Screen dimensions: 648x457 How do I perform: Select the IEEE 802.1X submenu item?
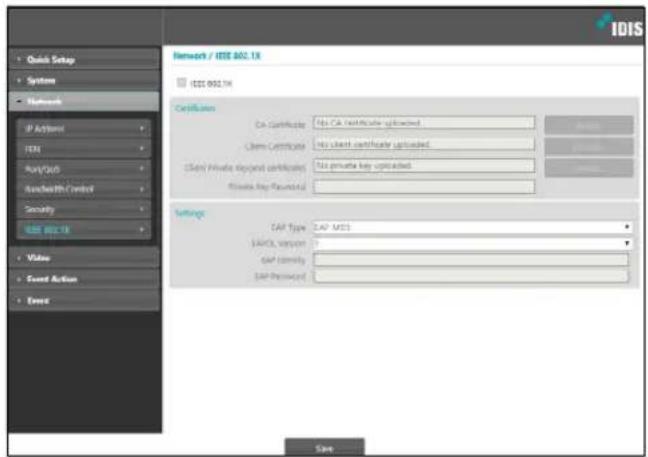coord(84,230)
